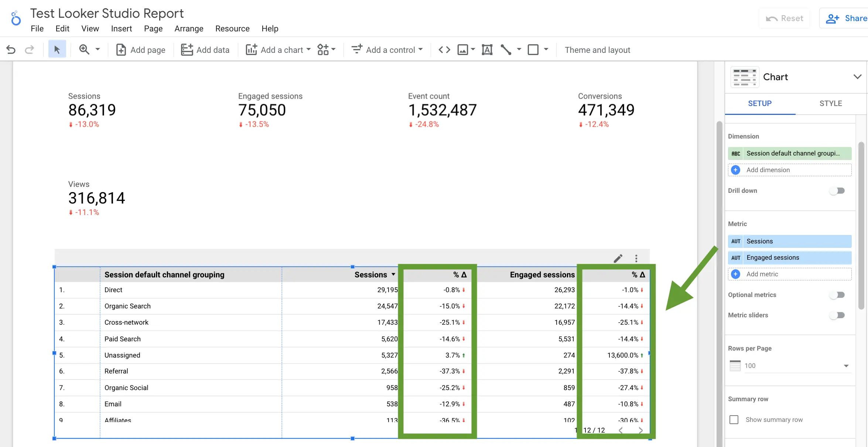Click AUT icon on Sessions metric
This screenshot has width=868, height=447.
tap(736, 241)
